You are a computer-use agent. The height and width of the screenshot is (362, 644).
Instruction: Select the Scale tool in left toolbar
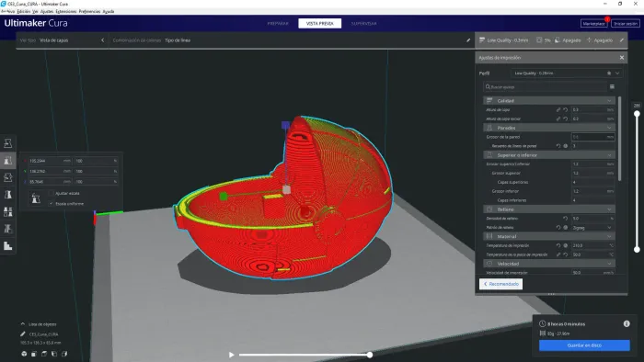[x=7, y=160]
